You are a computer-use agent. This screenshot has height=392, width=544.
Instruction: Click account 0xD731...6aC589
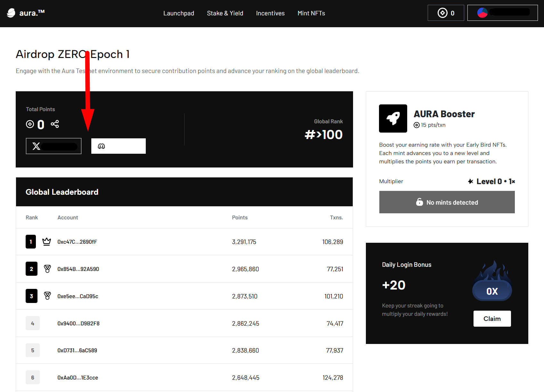[x=77, y=350]
